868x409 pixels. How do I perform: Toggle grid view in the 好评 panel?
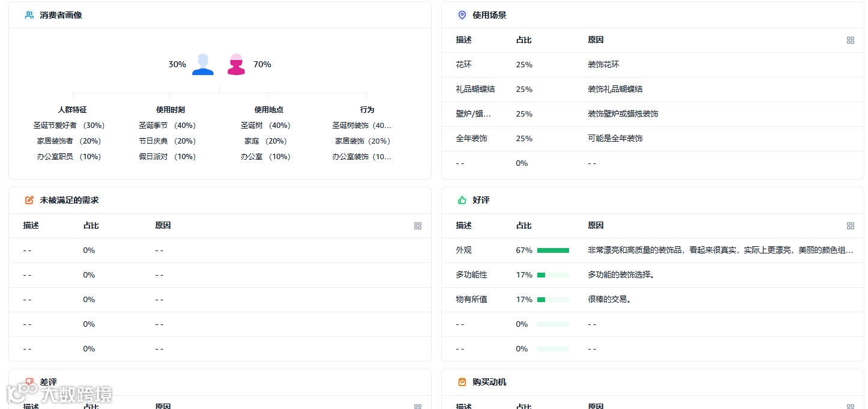(850, 226)
